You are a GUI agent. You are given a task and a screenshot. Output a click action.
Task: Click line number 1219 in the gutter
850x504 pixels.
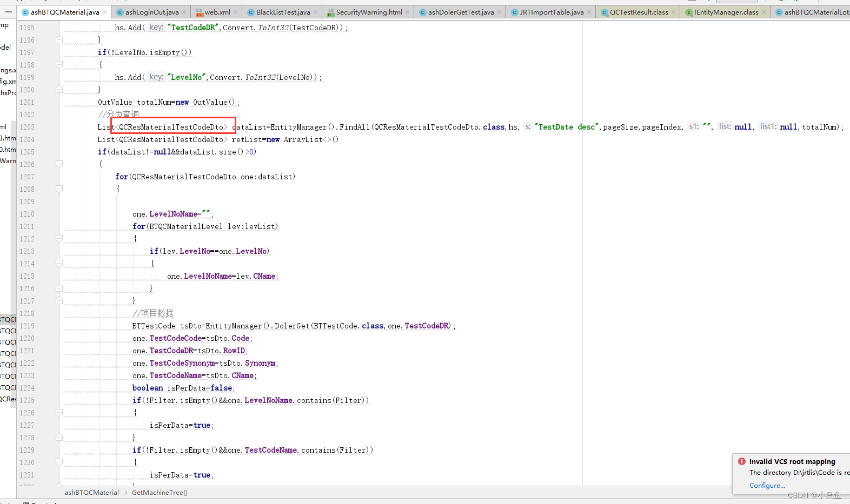click(x=27, y=326)
